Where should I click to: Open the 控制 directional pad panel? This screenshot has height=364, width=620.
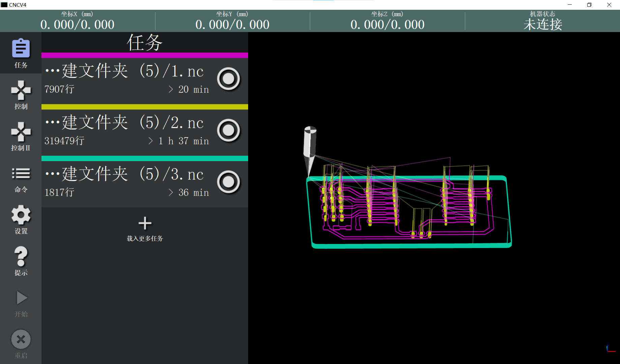(21, 90)
